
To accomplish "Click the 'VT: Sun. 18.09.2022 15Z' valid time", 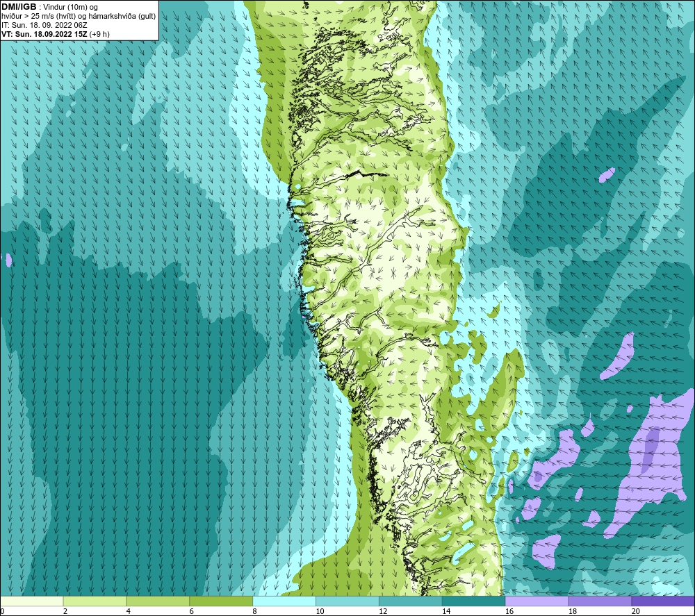I will point(44,34).
